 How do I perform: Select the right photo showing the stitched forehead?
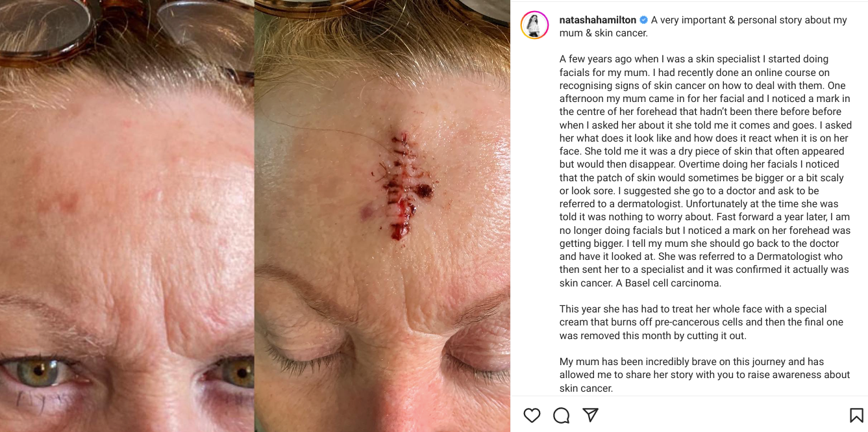pyautogui.click(x=382, y=216)
